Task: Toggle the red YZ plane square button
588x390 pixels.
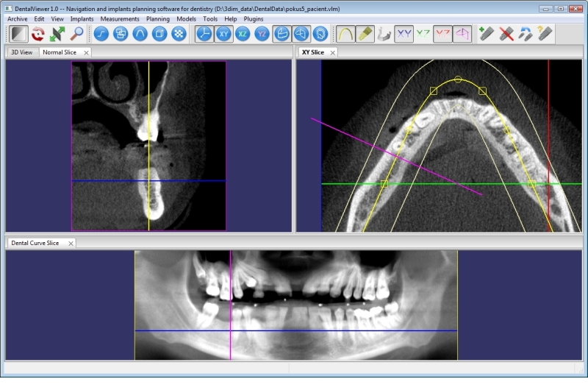Action: tap(442, 34)
